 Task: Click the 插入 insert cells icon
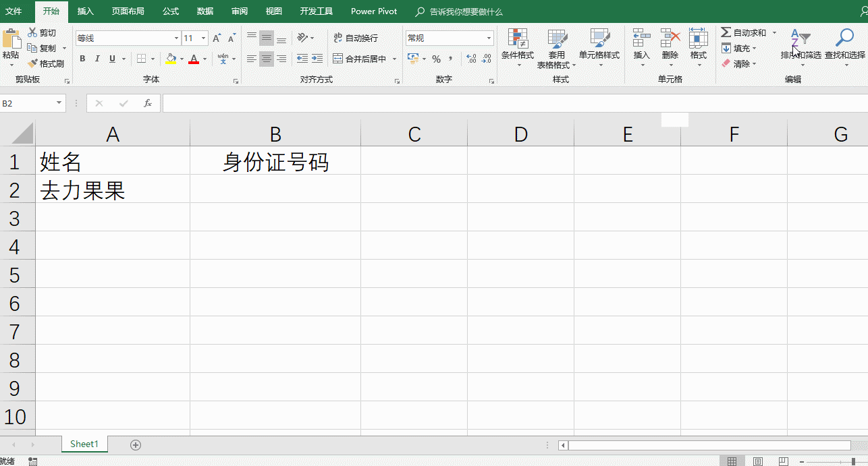point(641,38)
